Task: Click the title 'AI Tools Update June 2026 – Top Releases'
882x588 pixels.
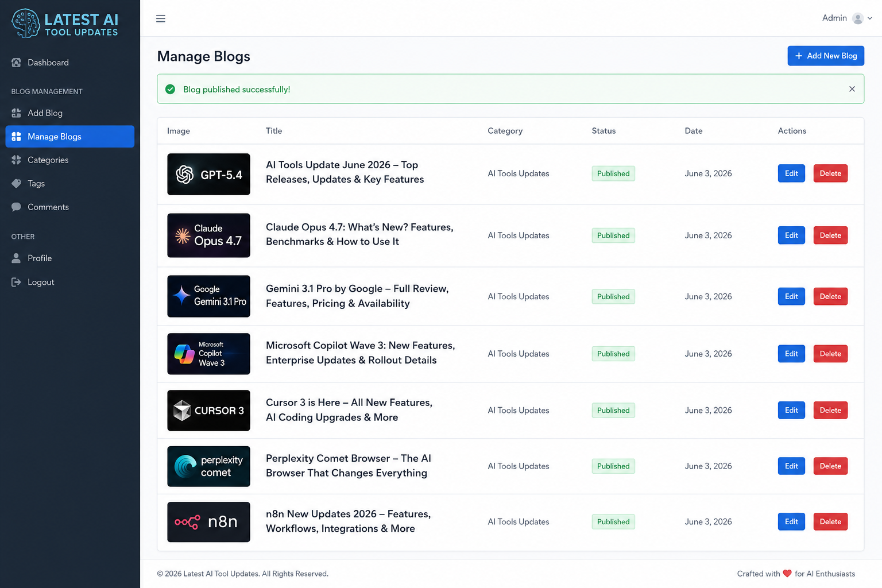Action: tap(345, 172)
